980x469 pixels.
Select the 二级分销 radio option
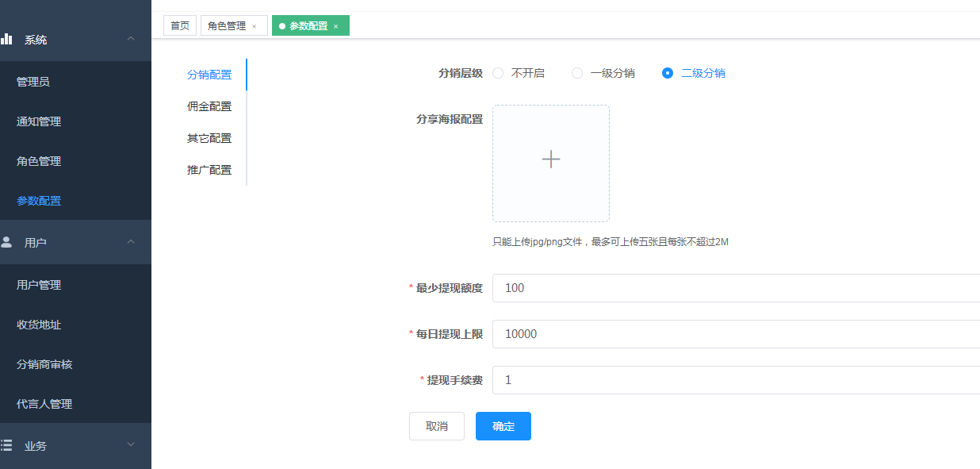(x=668, y=73)
